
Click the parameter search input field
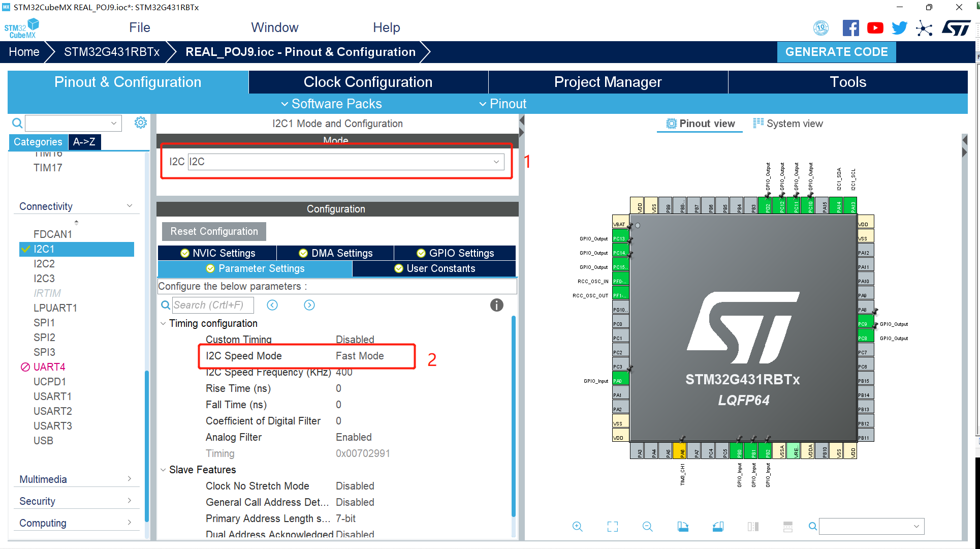point(212,305)
